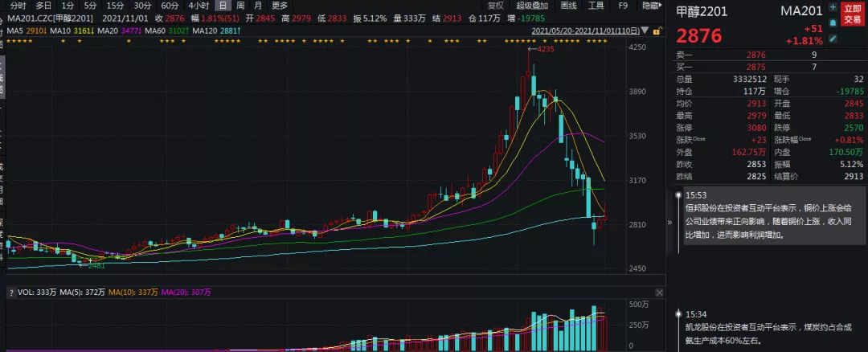Click the red 立即交易 trade button

point(853,15)
